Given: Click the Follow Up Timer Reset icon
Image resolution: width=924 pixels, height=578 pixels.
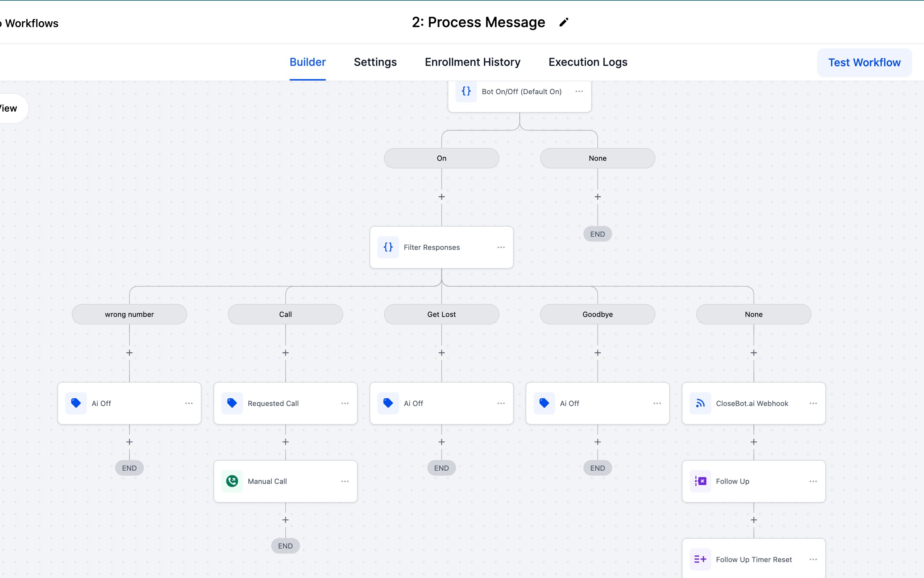Looking at the screenshot, I should coord(700,559).
